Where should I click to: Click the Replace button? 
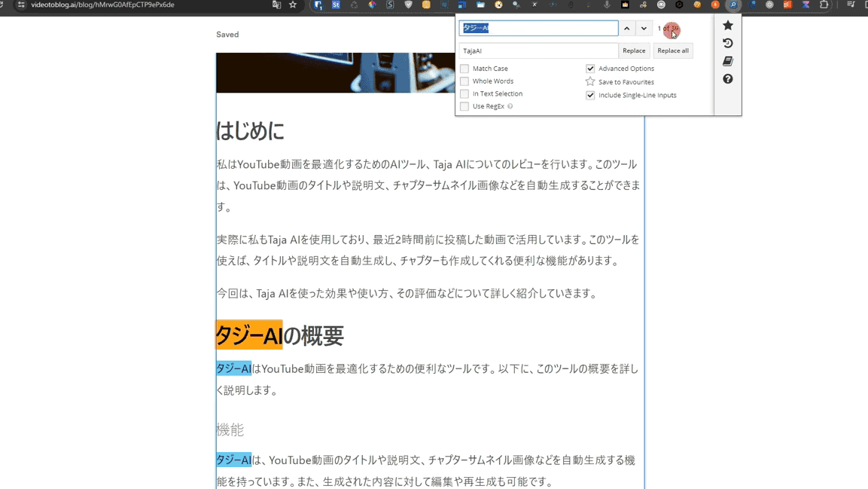click(634, 50)
